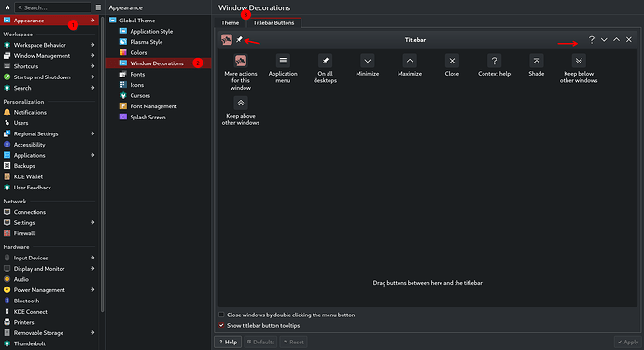Select the Keep below other windows icon
644x350 pixels.
coord(579,61)
